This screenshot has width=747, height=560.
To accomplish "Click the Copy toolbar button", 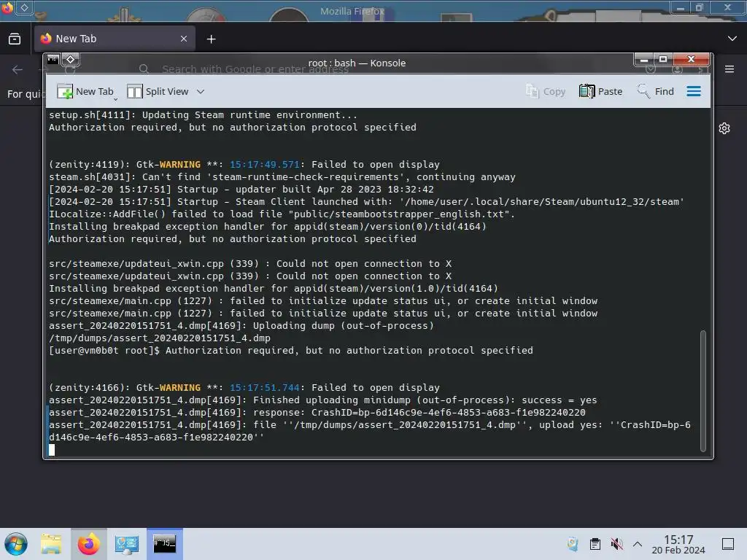I will point(546,91).
